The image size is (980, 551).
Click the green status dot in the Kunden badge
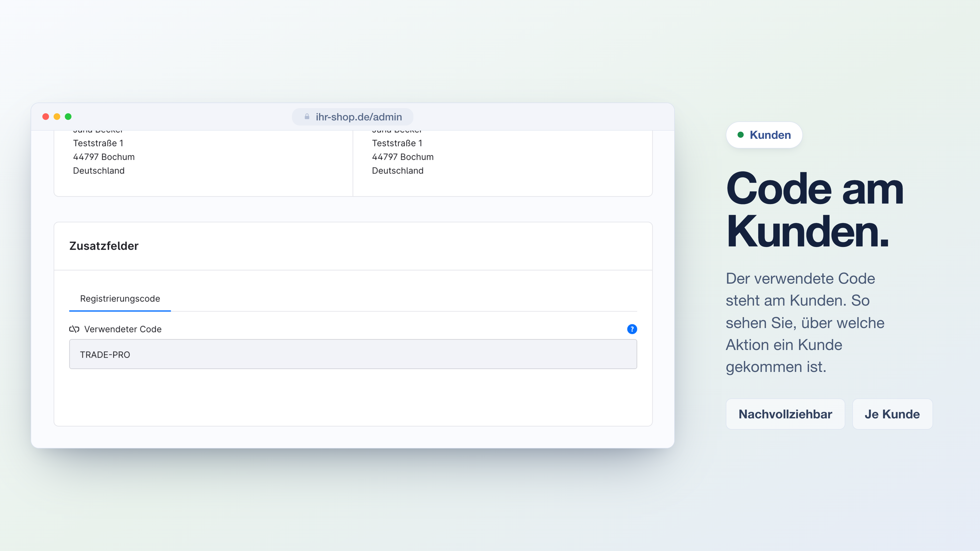(x=741, y=135)
